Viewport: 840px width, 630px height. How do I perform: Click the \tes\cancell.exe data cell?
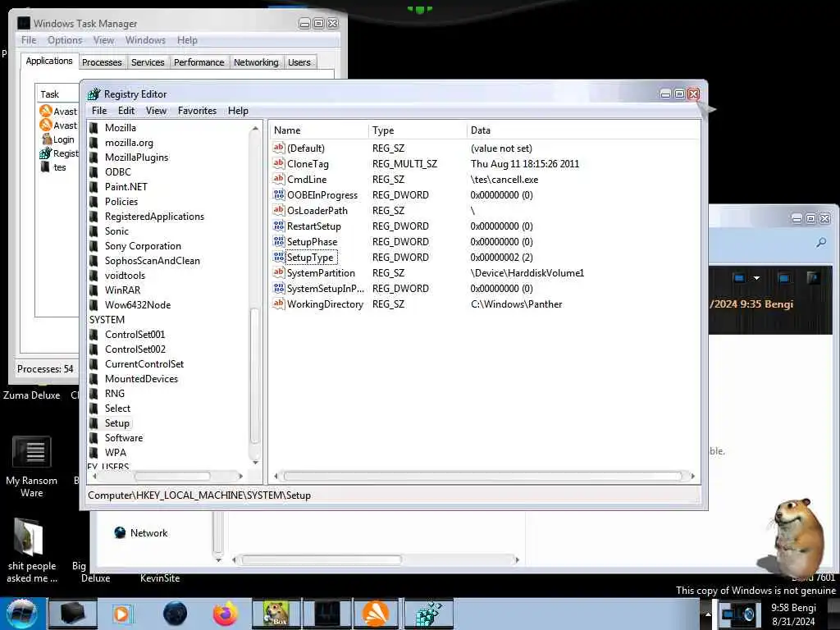click(x=504, y=180)
